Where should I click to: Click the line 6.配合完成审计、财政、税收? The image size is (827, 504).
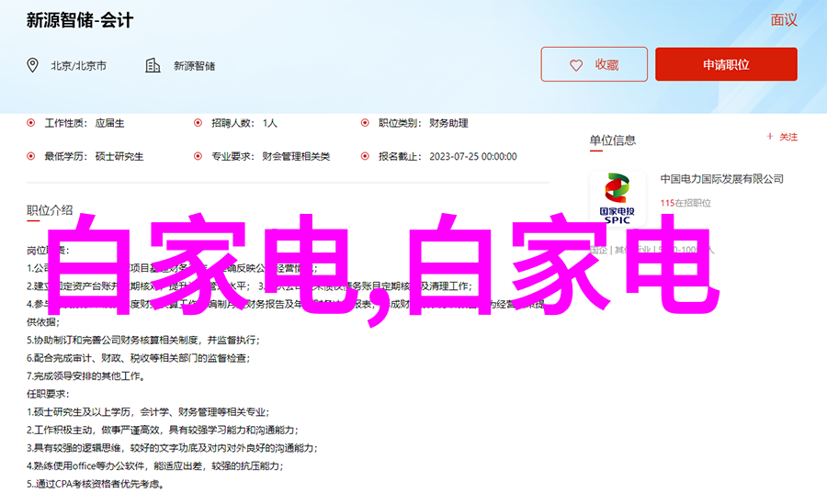[x=138, y=358]
